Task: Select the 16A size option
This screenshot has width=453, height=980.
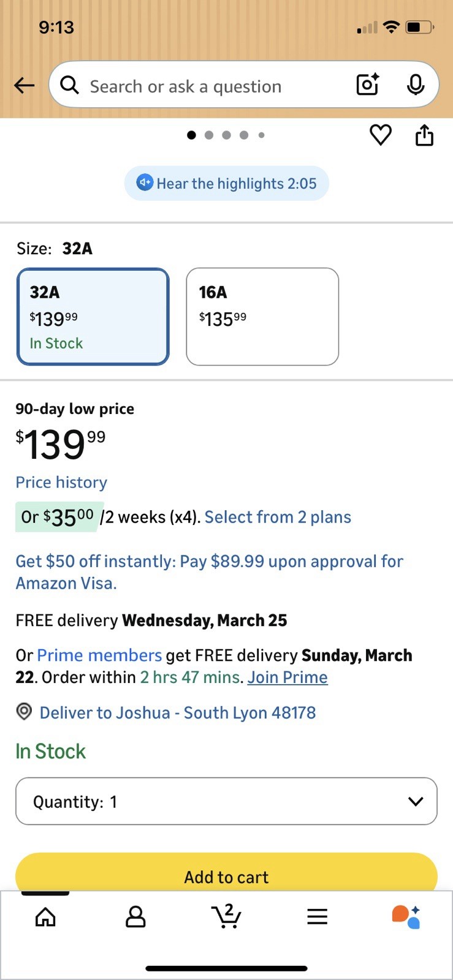Action: [x=262, y=317]
